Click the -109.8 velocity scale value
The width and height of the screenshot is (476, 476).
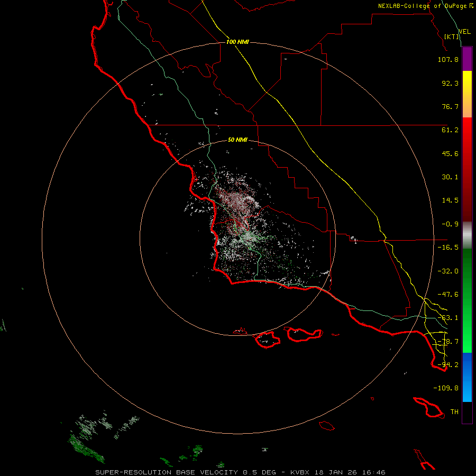pos(446,388)
